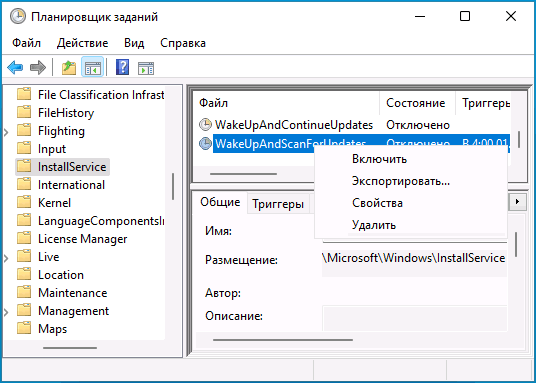This screenshot has width=536, height=383.
Task: Click the task list vertical scrollbar
Action: tap(519, 140)
